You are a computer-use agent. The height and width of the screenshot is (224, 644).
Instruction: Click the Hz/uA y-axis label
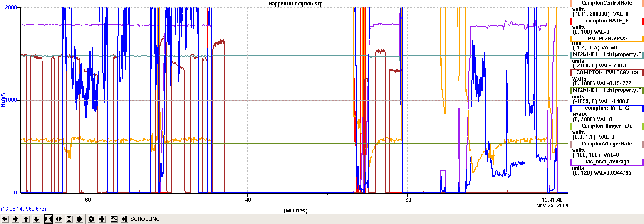point(3,100)
